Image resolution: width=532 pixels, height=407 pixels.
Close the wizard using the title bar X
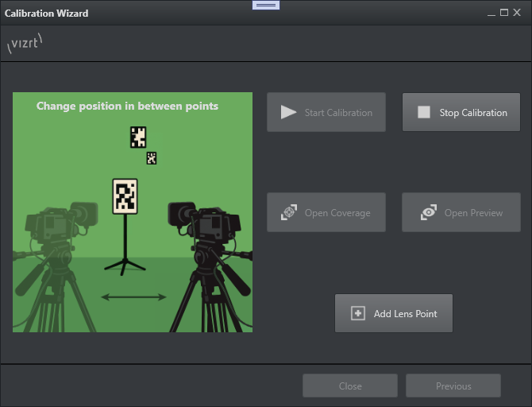[517, 13]
